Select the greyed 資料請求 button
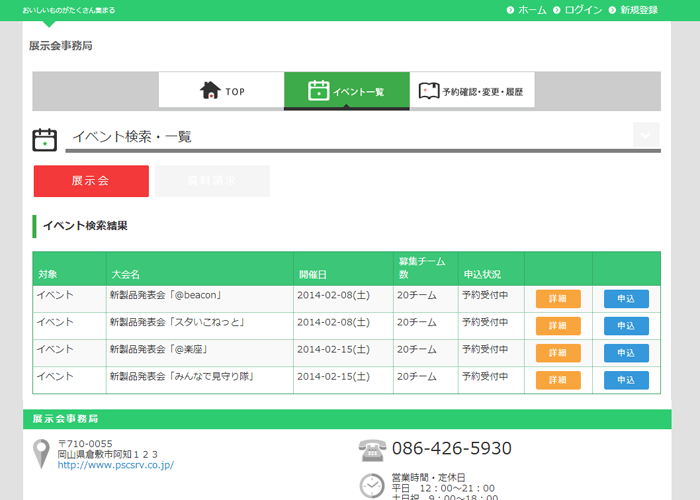 tap(212, 181)
